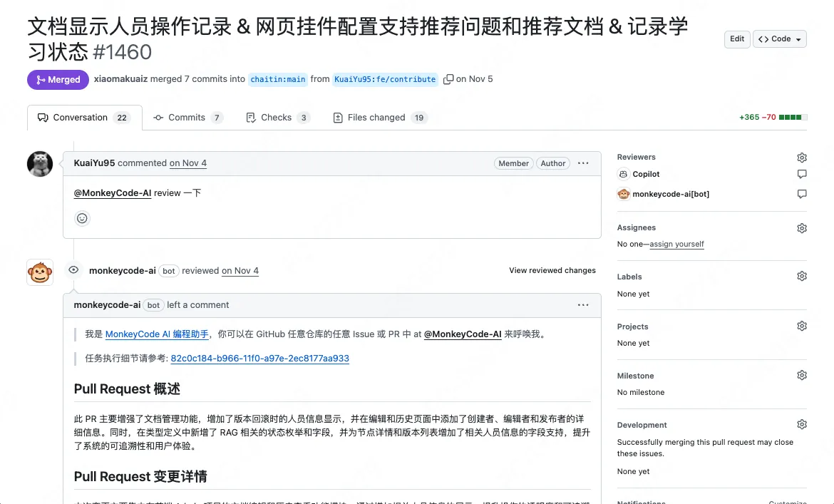Switch to the Conversation tab
This screenshot has width=834, height=504.
click(x=85, y=118)
